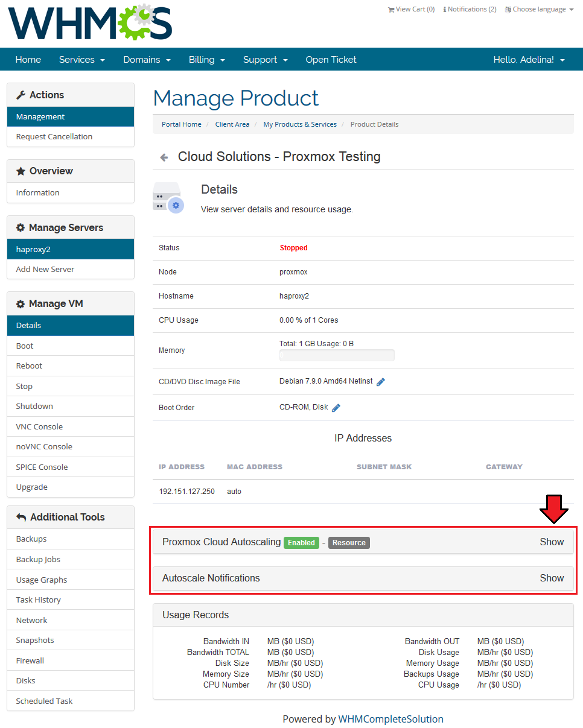Expand the Services menu
Image resolution: width=583 pixels, height=728 pixels.
tap(82, 60)
